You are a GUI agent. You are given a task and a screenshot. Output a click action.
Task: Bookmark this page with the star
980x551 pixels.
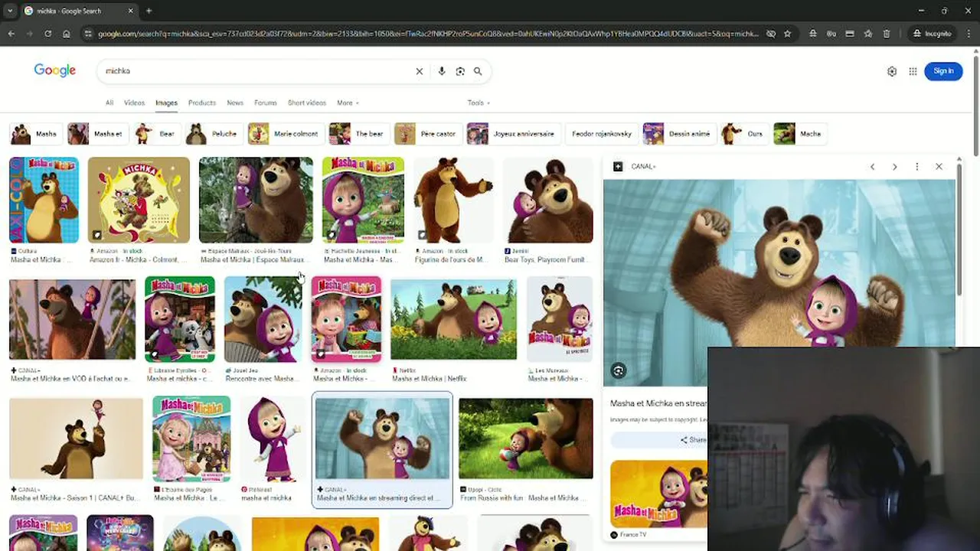click(787, 34)
